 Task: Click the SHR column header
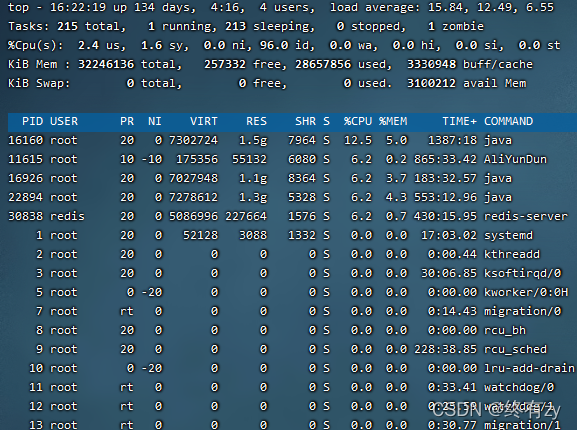pos(305,121)
